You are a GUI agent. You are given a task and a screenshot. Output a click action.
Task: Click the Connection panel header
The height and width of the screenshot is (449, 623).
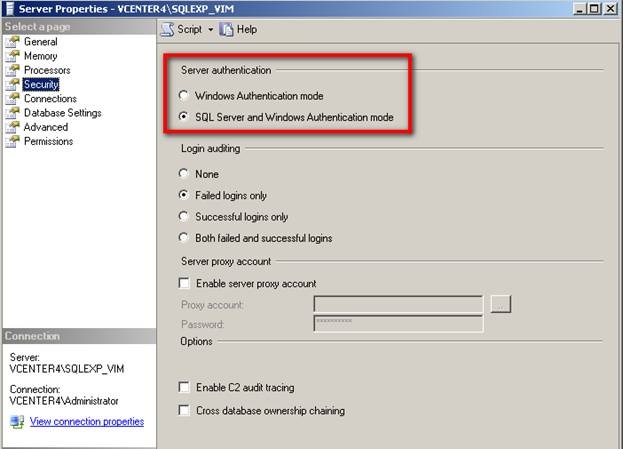[79, 336]
